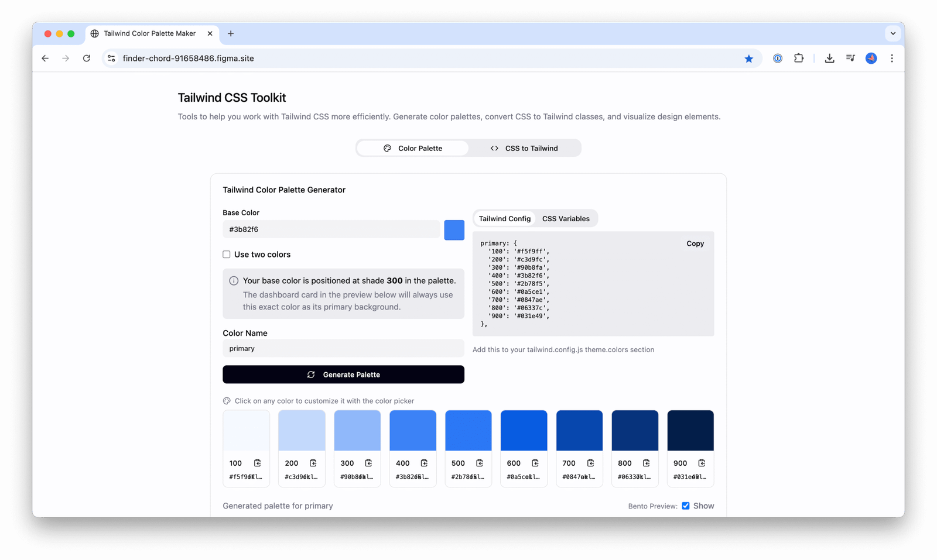Viewport: 937px width, 560px height.
Task: Select the Tailwind Config tab
Action: [x=504, y=219]
